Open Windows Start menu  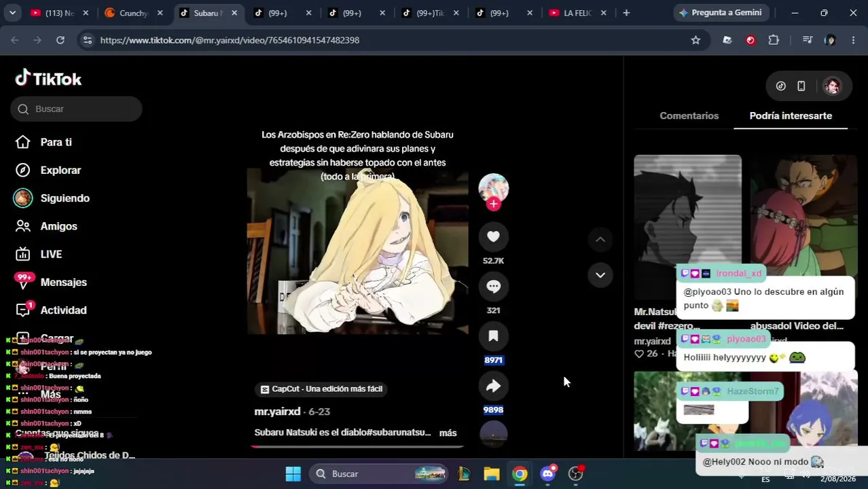coord(293,473)
